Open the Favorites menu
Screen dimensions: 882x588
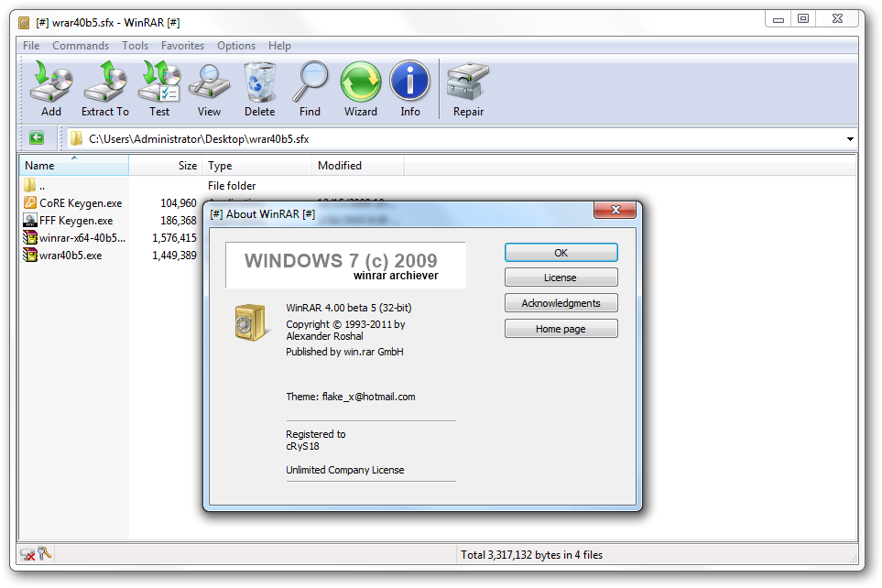click(182, 46)
